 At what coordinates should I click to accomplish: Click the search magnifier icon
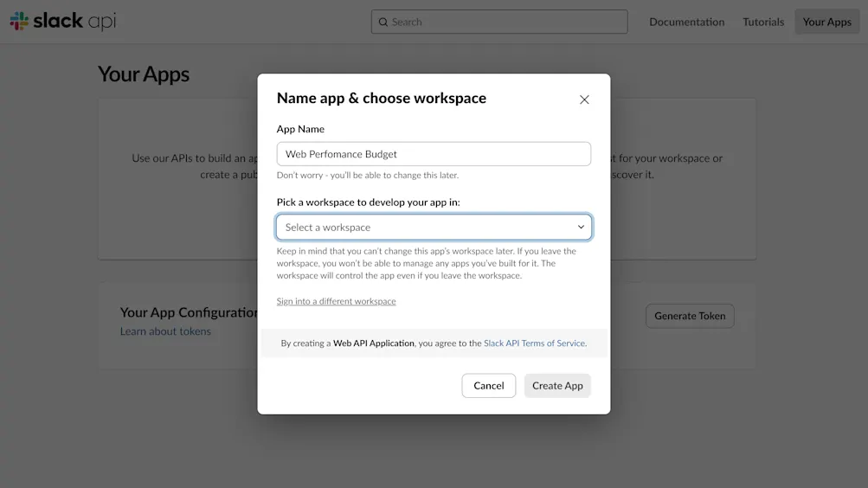(x=383, y=22)
